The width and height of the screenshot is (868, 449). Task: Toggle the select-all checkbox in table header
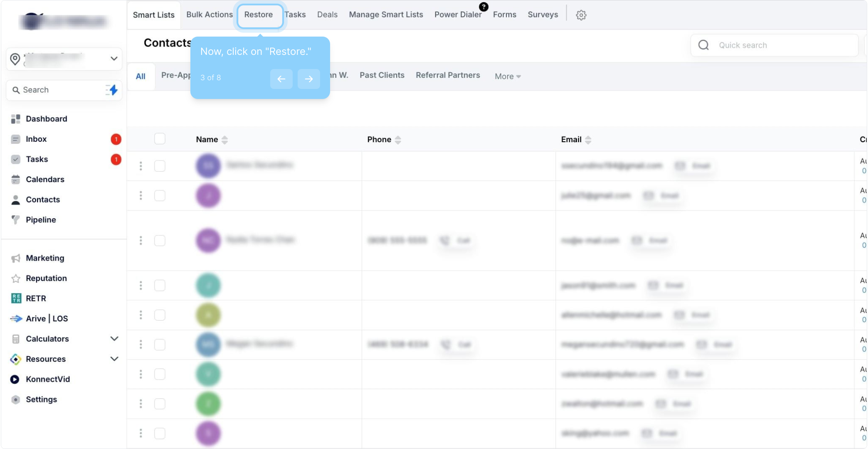(x=160, y=139)
